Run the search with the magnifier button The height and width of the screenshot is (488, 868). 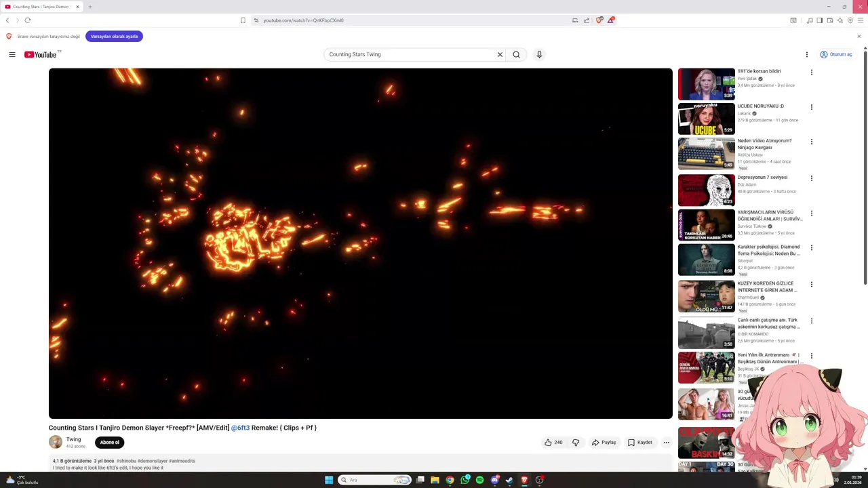pyautogui.click(x=516, y=54)
